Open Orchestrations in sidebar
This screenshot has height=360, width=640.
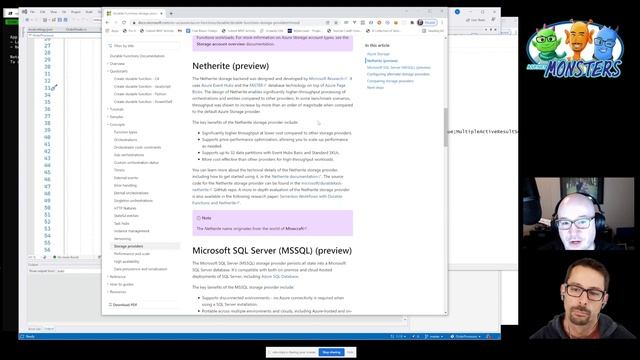tap(125, 140)
